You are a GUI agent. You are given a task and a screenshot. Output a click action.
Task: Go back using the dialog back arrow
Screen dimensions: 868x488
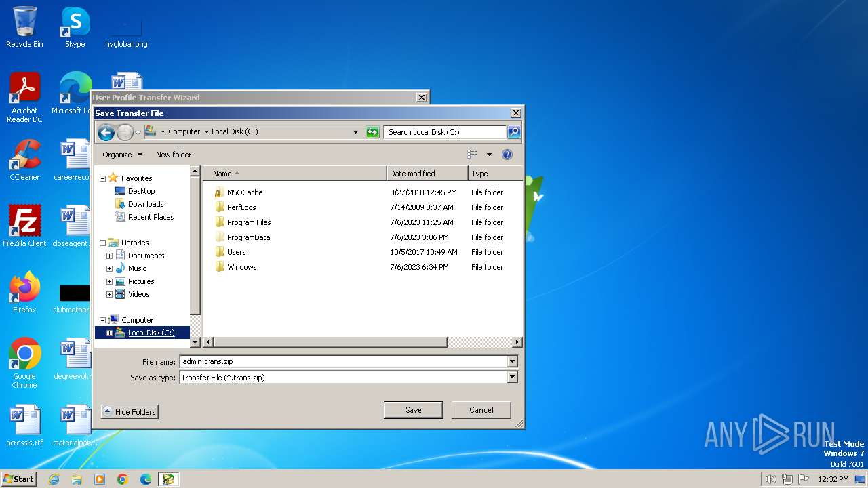(106, 132)
